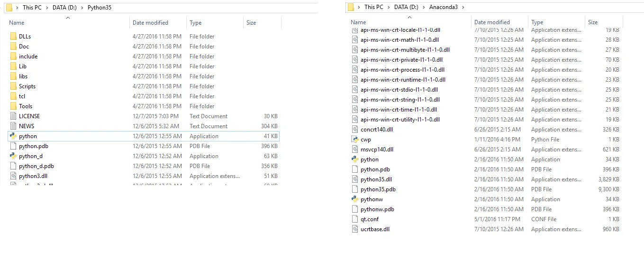Click folder icon in Python35 address bar
The width and height of the screenshot is (644, 253).
tap(9, 7)
